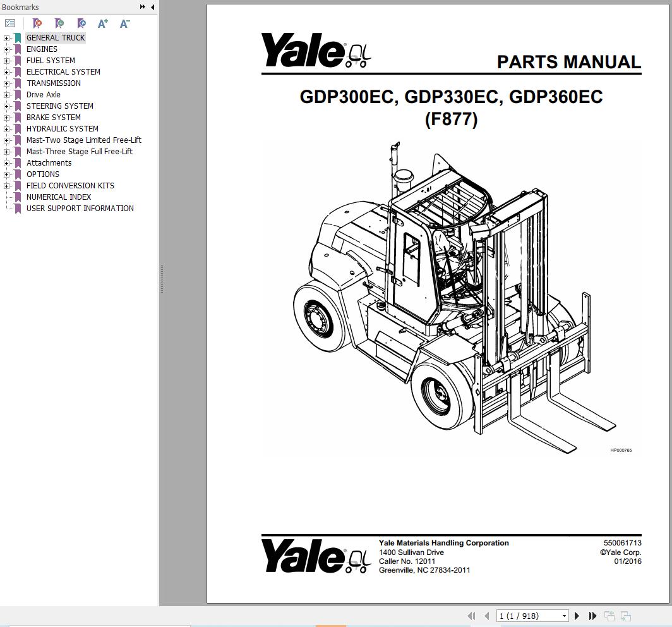
Task: Click the previous view icon near bottom right
Action: pos(609,615)
